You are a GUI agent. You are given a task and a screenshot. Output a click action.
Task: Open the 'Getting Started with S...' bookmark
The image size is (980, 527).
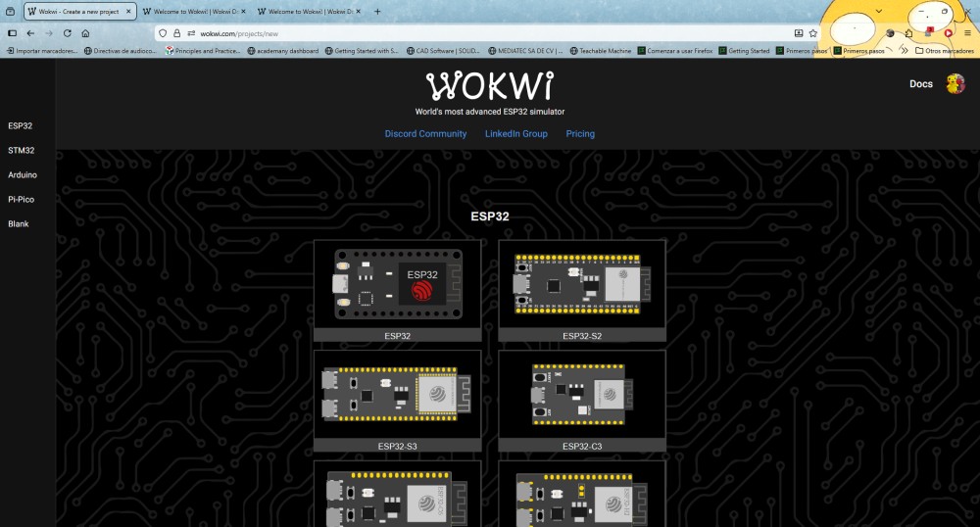click(362, 51)
